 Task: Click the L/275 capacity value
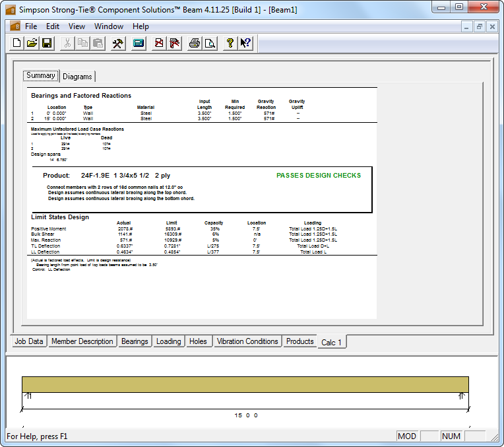213,246
